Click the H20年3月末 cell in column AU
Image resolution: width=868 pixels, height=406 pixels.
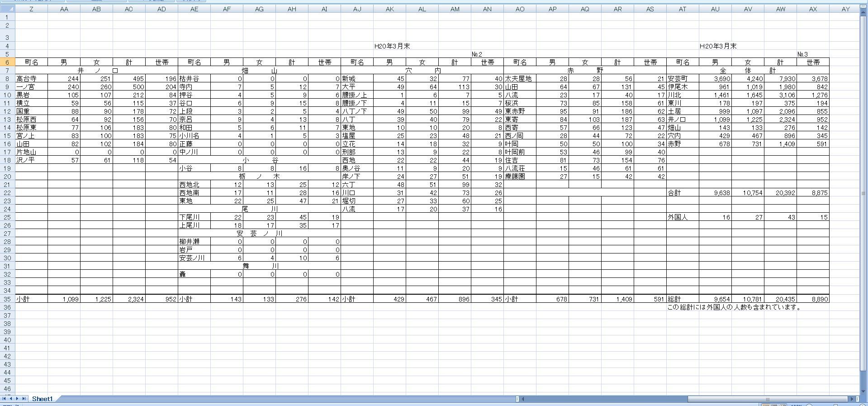pyautogui.click(x=718, y=46)
